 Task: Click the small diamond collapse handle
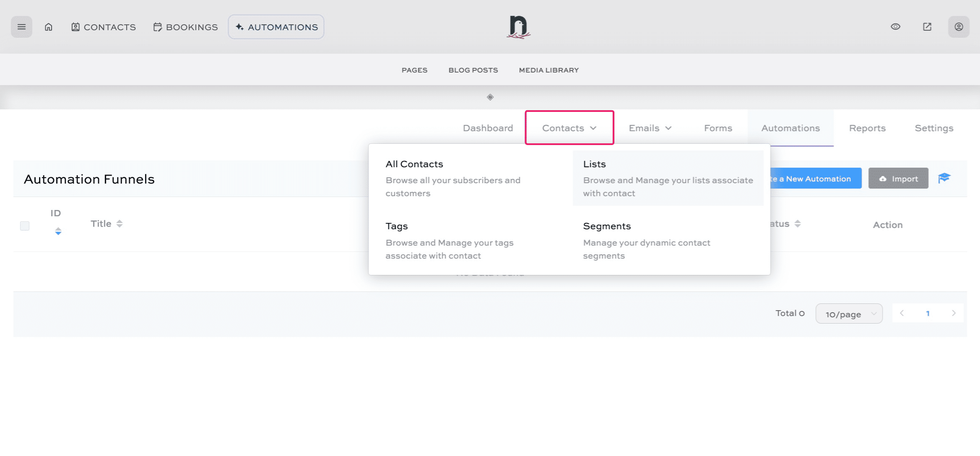pos(490,97)
